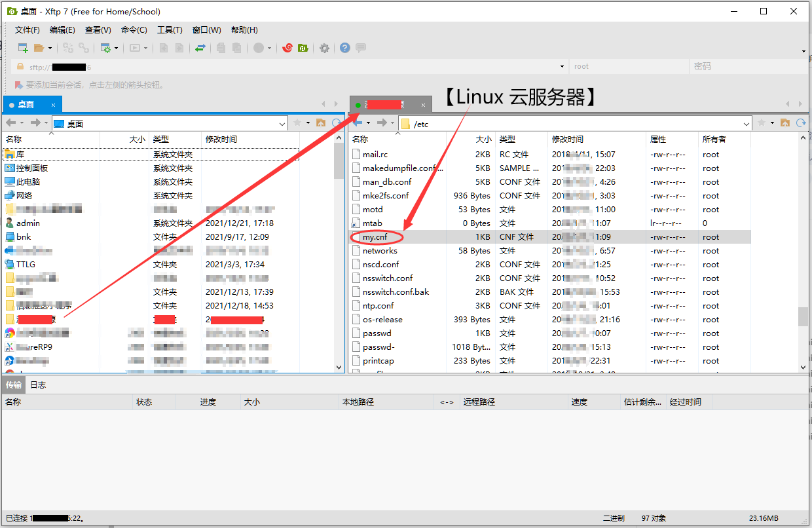Expand the local path 桌面 dropdown
The image size is (812, 528).
point(282,123)
